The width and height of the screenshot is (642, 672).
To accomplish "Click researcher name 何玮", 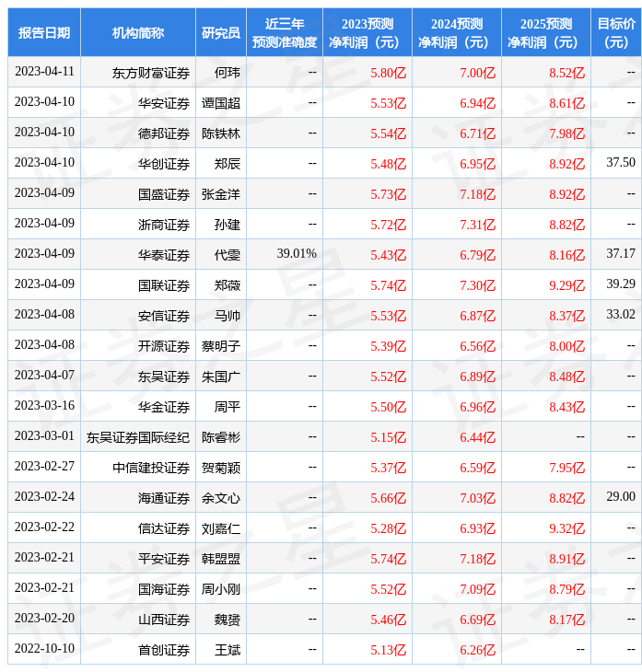I will pyautogui.click(x=228, y=73).
